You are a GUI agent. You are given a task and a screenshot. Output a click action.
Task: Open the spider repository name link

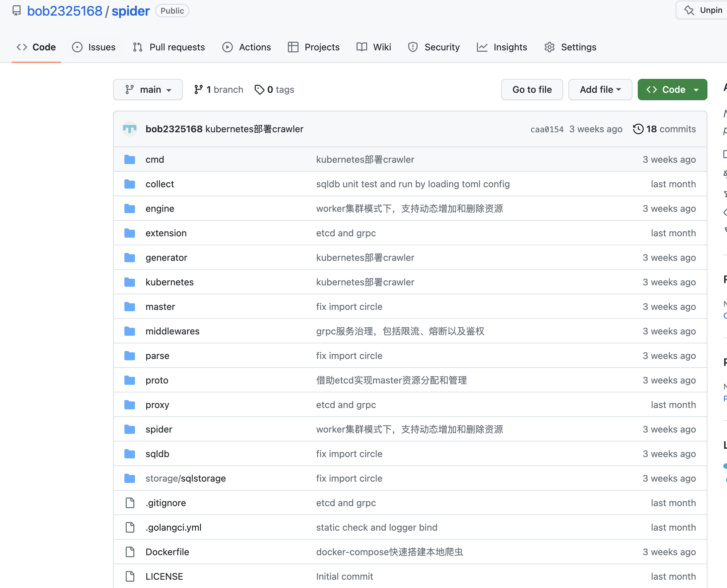tap(130, 11)
